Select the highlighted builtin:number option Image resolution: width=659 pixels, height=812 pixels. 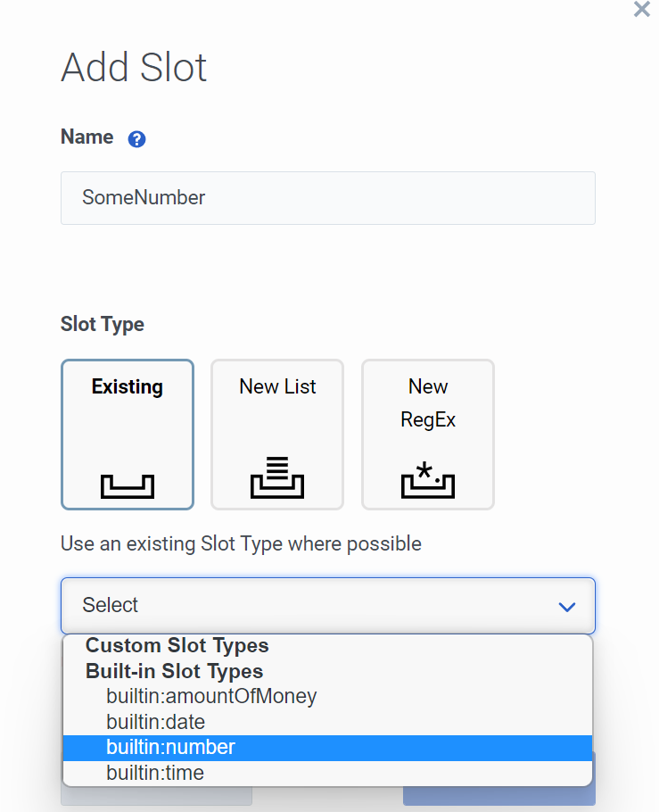[171, 748]
